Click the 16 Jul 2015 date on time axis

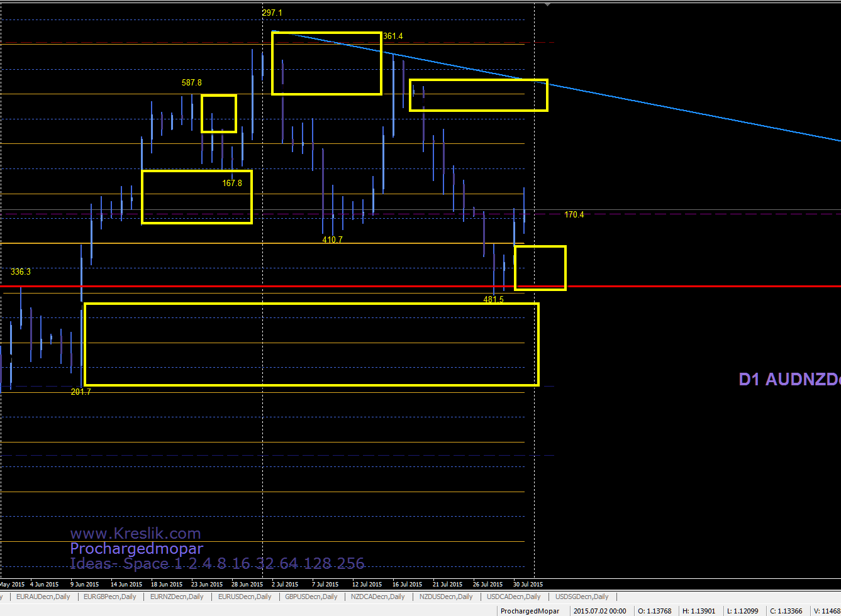tap(408, 585)
